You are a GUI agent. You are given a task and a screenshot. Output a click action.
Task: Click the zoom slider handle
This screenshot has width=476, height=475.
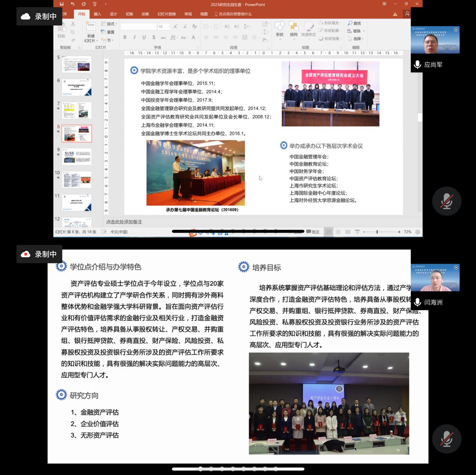click(377, 232)
